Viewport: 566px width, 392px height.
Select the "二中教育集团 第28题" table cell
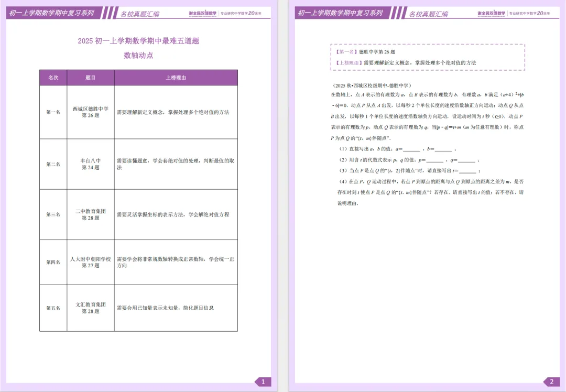pyautogui.click(x=91, y=214)
